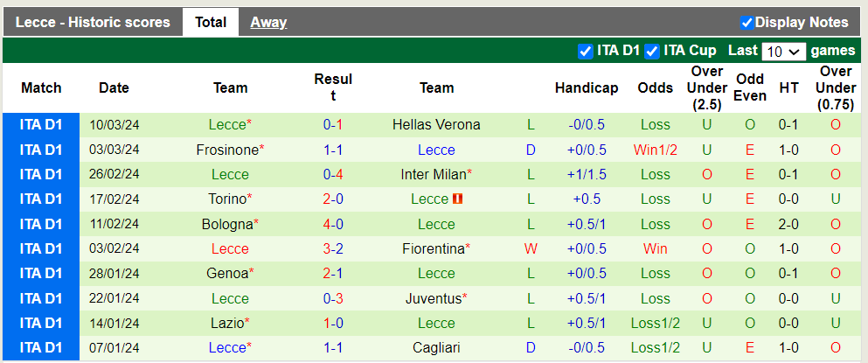Click the Handicap column header
This screenshot has height=363, width=868.
(587, 87)
